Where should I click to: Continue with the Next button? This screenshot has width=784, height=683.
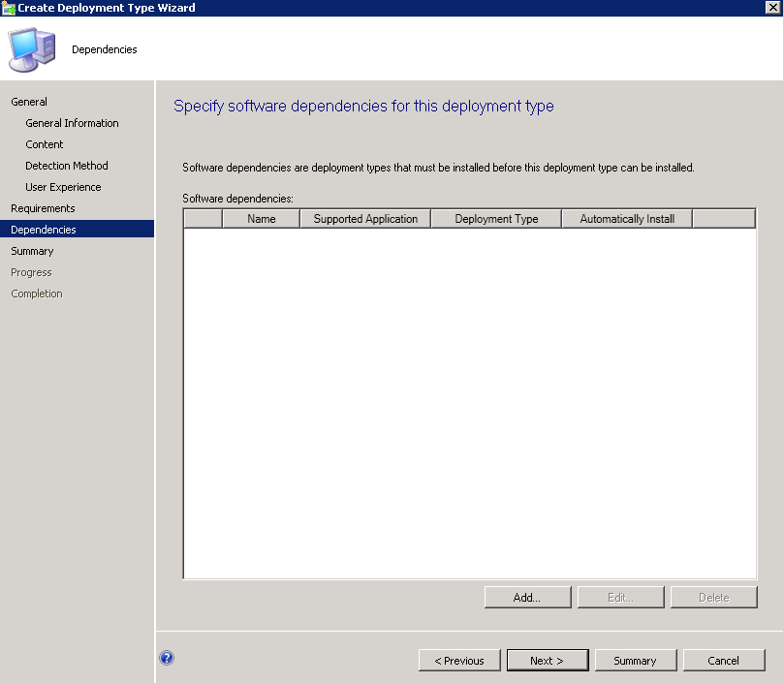tap(548, 661)
